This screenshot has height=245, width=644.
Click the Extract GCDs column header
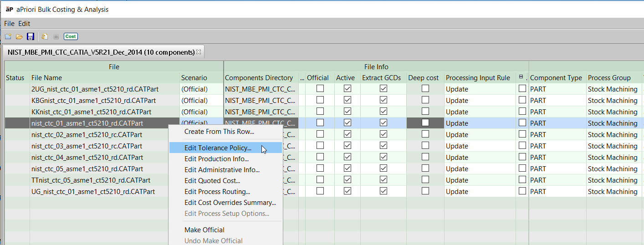[383, 78]
